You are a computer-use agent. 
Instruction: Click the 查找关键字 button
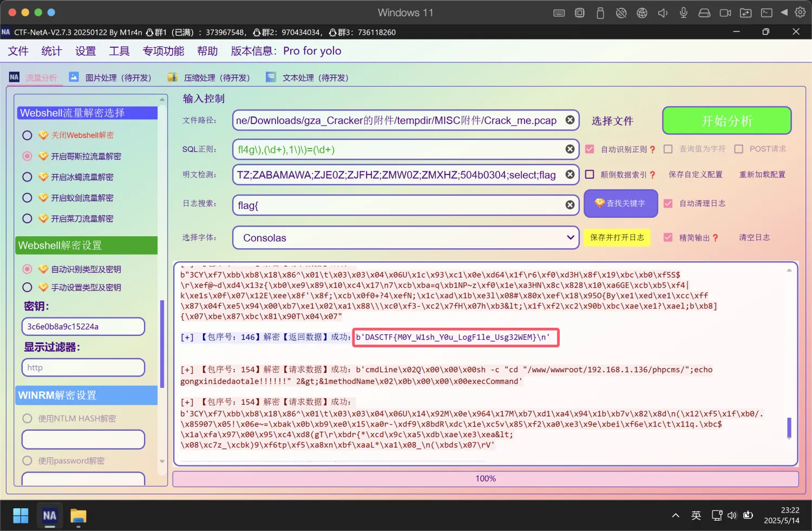(x=621, y=203)
